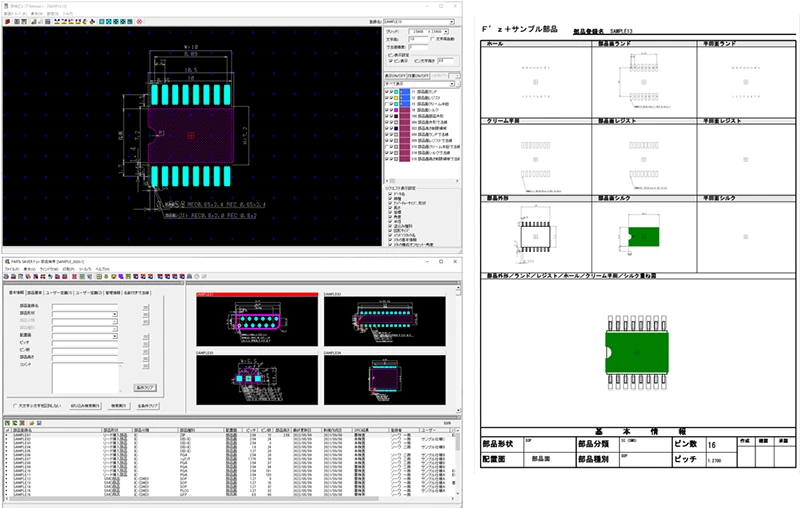Screen dimensions: 800x508
Task: Click the first icon in PARTS SAVER toolbar
Action: click(8, 277)
